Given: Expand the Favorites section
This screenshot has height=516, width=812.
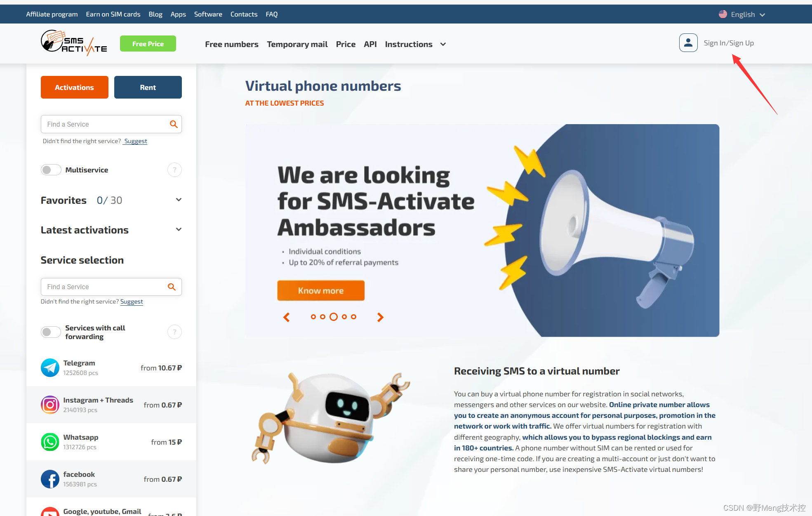Looking at the screenshot, I should point(179,200).
